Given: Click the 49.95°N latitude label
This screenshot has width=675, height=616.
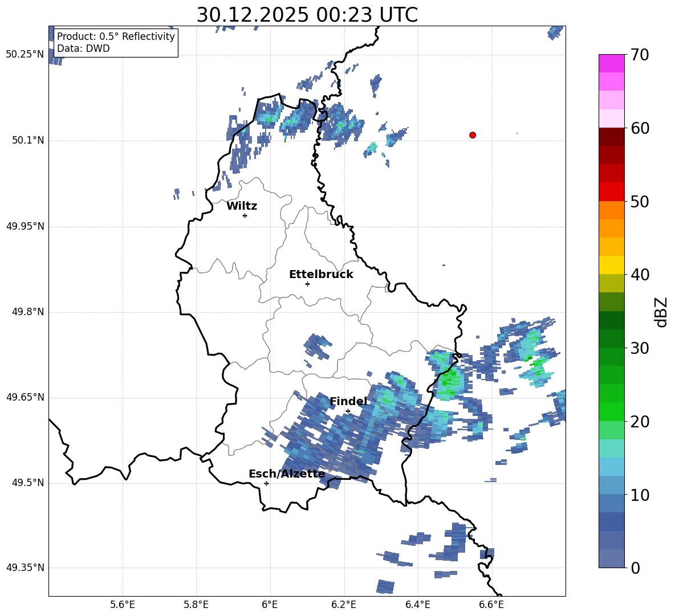Looking at the screenshot, I should [x=25, y=226].
